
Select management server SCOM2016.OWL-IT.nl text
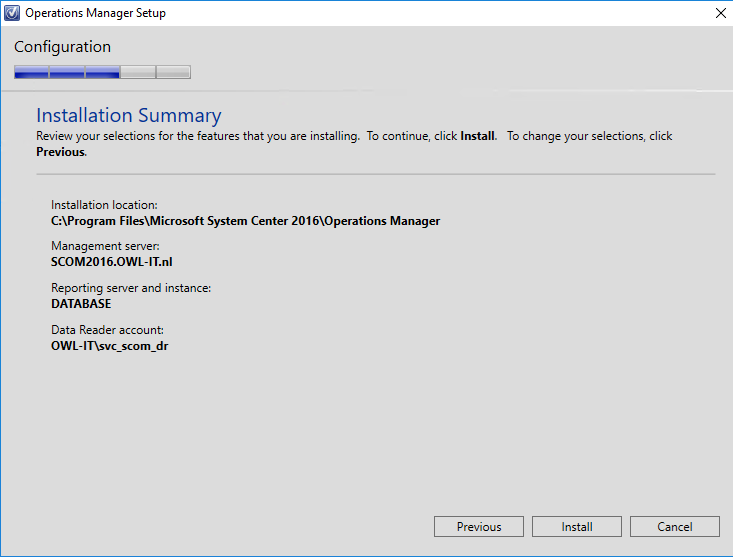coord(112,262)
